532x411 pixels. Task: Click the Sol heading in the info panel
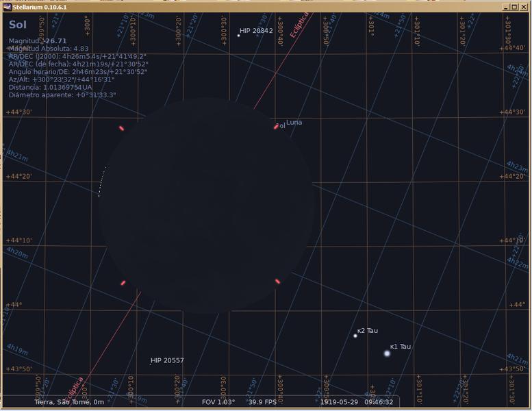[18, 25]
